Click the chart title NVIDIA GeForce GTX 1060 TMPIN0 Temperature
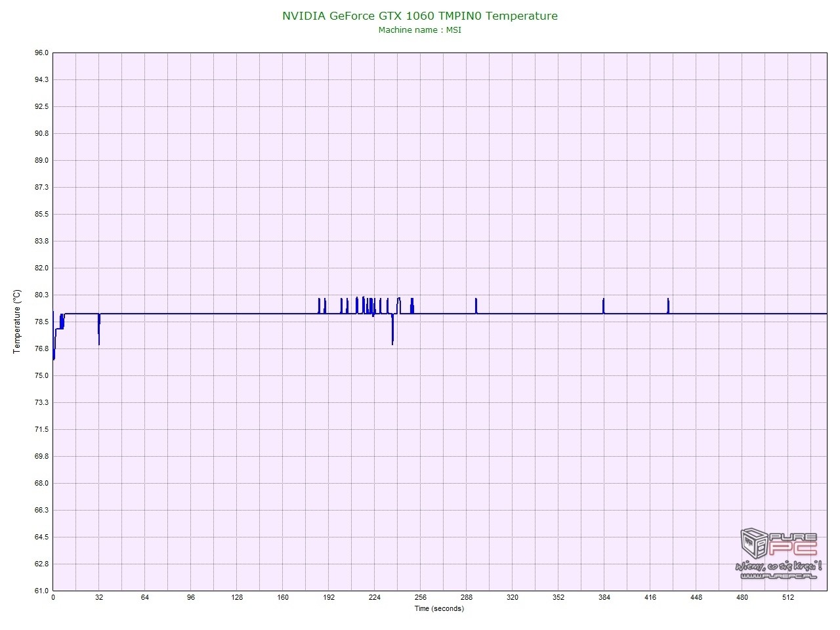 [x=420, y=16]
